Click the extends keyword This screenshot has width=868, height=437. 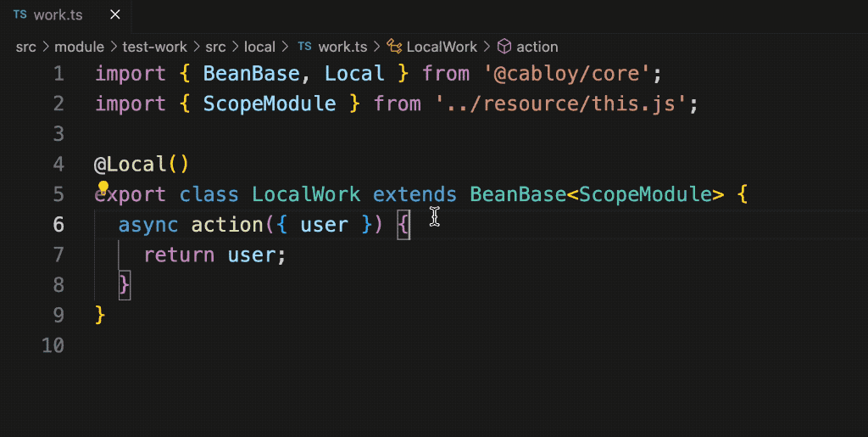click(x=415, y=194)
